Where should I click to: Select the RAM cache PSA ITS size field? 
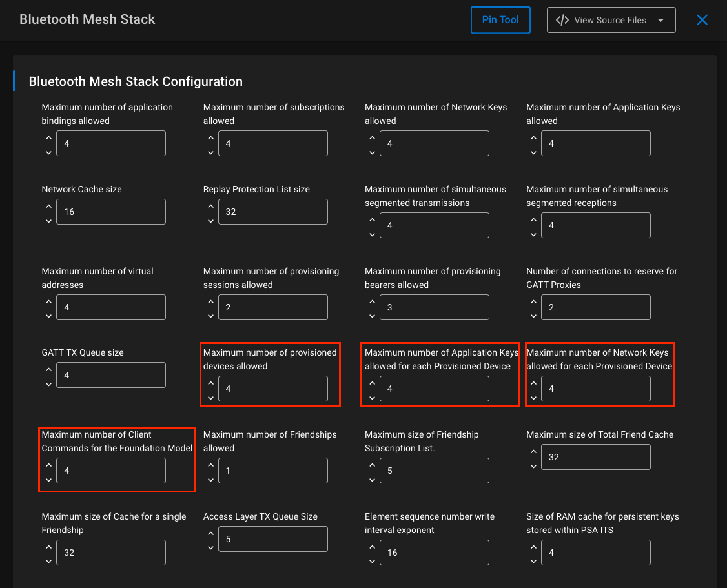595,552
